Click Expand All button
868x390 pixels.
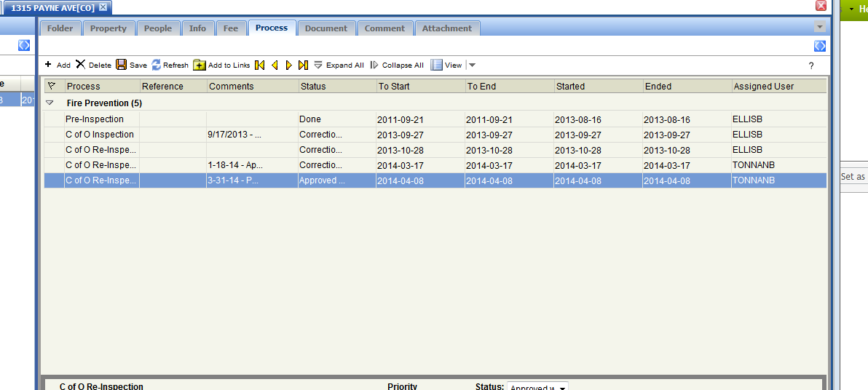(x=339, y=65)
